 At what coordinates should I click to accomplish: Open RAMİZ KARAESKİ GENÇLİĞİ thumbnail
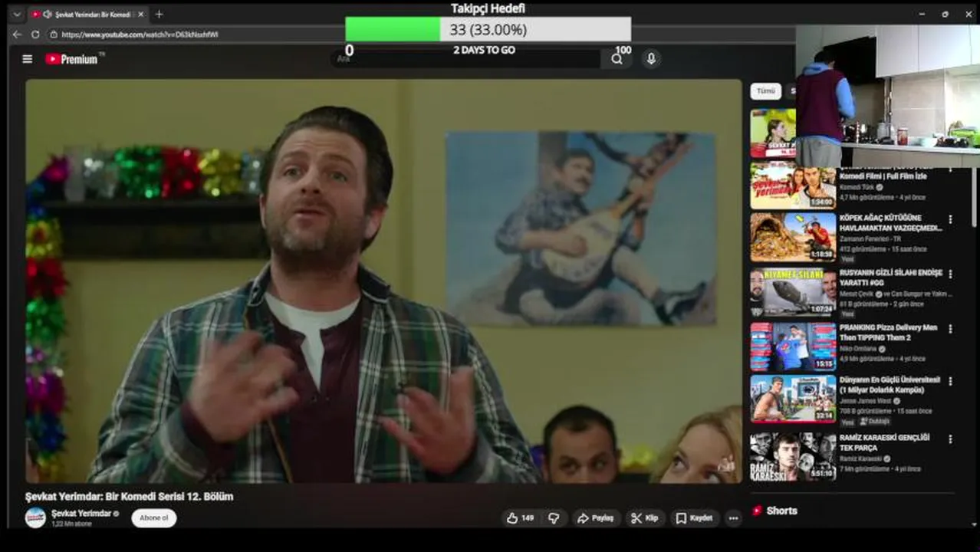point(793,456)
